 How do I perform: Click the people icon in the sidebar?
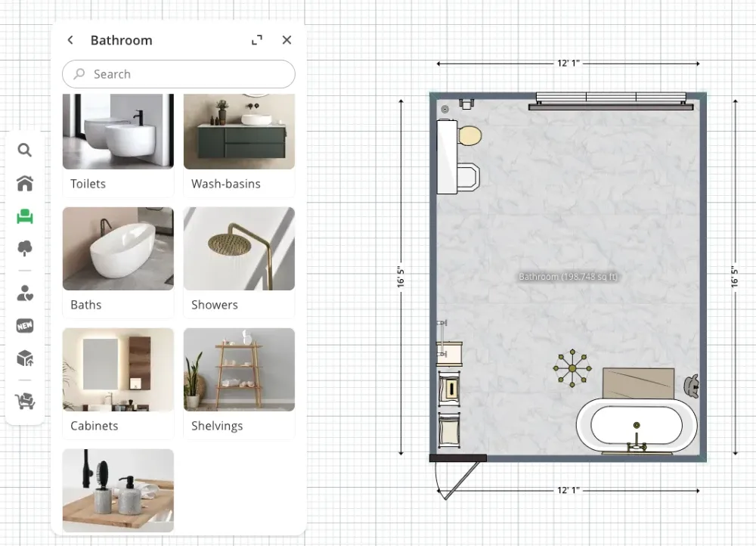tap(25, 293)
